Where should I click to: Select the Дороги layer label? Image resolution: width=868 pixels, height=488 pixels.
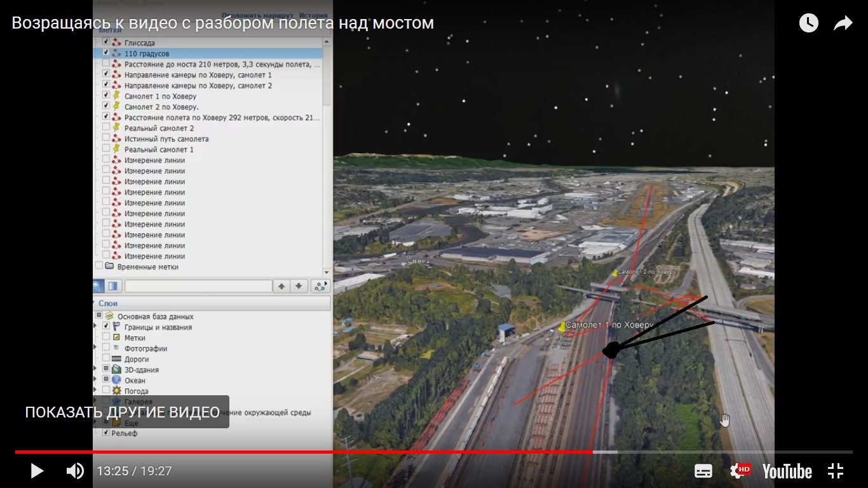[137, 359]
